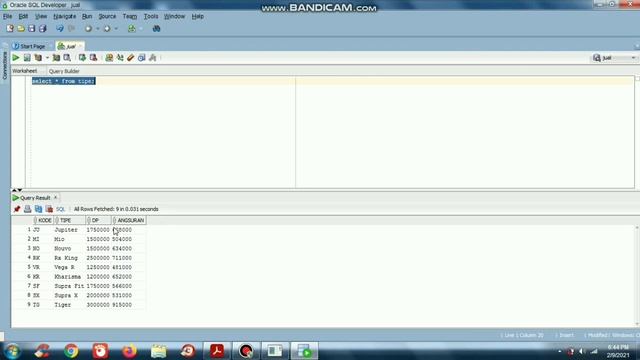Close the Query Result tab
The width and height of the screenshot is (640, 360).
point(56,198)
